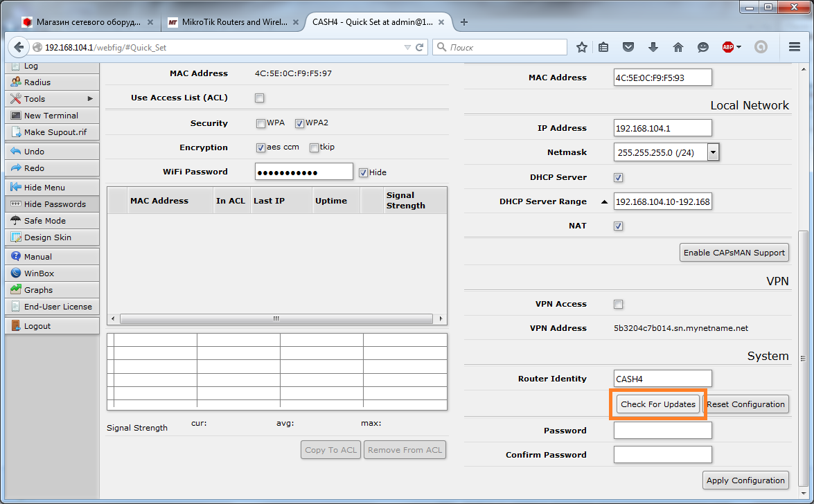Click the Adblock Plus ABP icon
Screen dimensions: 814x504
(728, 47)
